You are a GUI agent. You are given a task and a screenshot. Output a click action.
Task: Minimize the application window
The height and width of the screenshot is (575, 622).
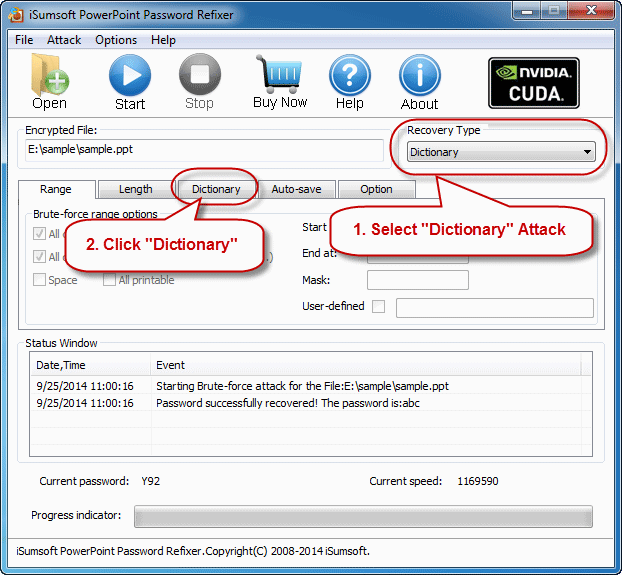click(x=526, y=11)
